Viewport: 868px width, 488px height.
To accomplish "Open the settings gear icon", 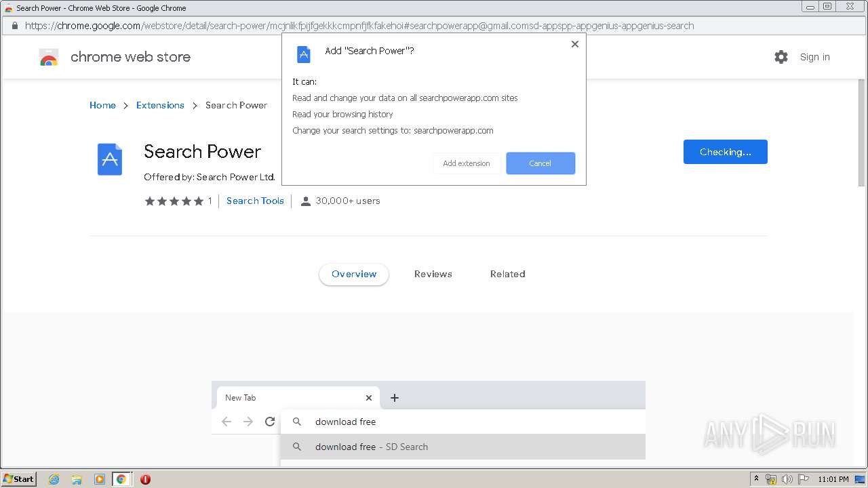I will 781,57.
